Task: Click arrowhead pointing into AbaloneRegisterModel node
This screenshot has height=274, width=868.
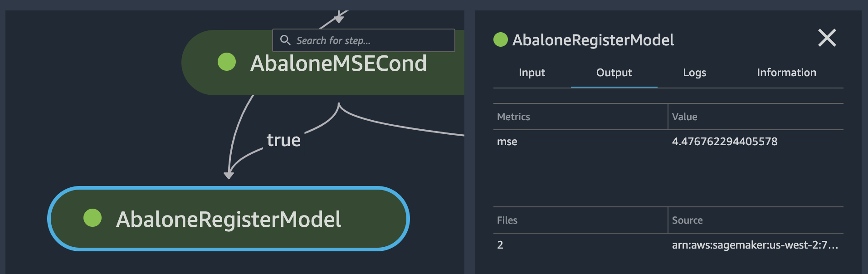Action: tap(229, 175)
